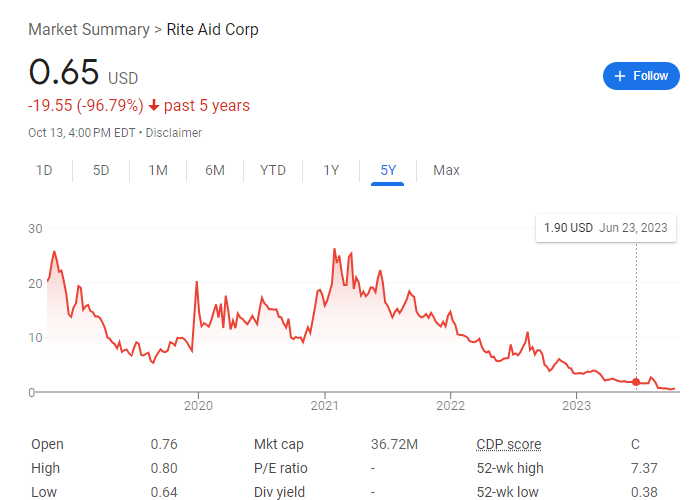Click the CDP score label

[x=508, y=444]
